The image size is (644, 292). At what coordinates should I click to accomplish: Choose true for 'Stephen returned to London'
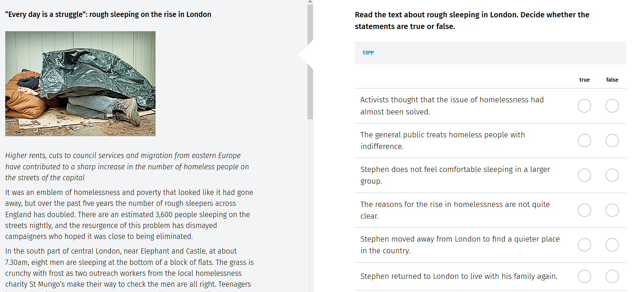tap(584, 277)
